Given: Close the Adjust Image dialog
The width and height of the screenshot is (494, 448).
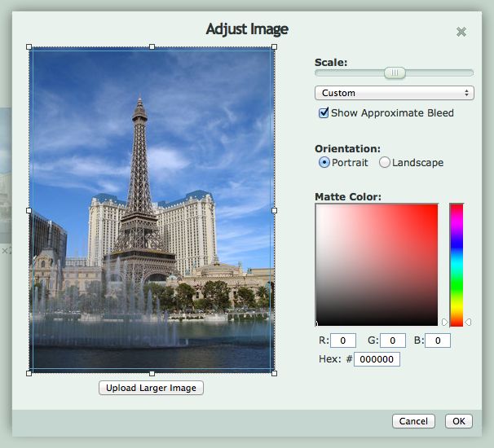Looking at the screenshot, I should point(461,32).
